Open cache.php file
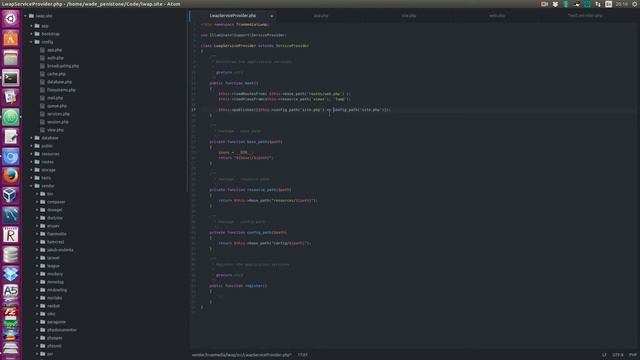 tap(56, 74)
